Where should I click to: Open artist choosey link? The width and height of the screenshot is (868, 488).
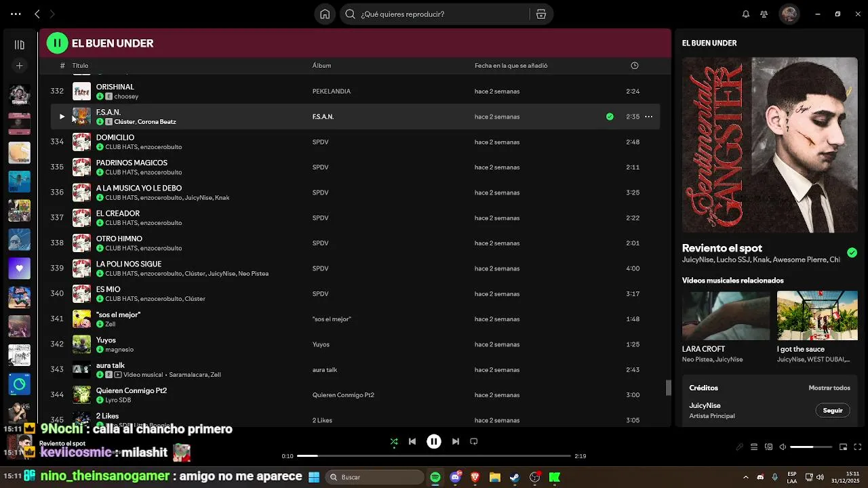point(126,97)
